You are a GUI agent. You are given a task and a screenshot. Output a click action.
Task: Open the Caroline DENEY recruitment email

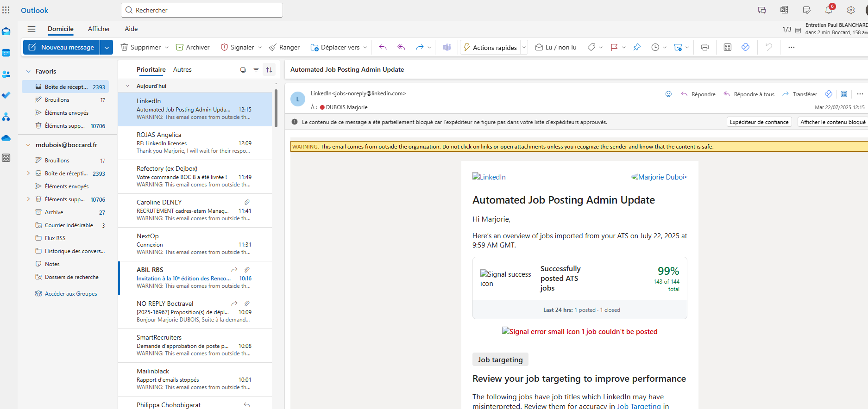click(x=195, y=211)
